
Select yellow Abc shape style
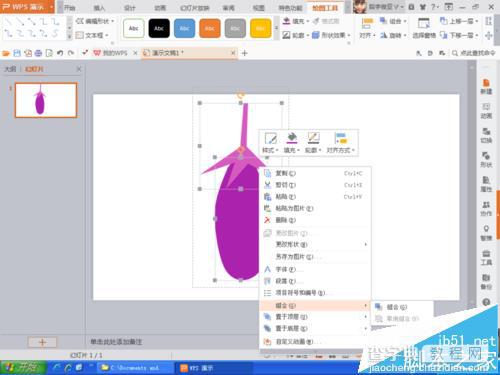(260, 28)
